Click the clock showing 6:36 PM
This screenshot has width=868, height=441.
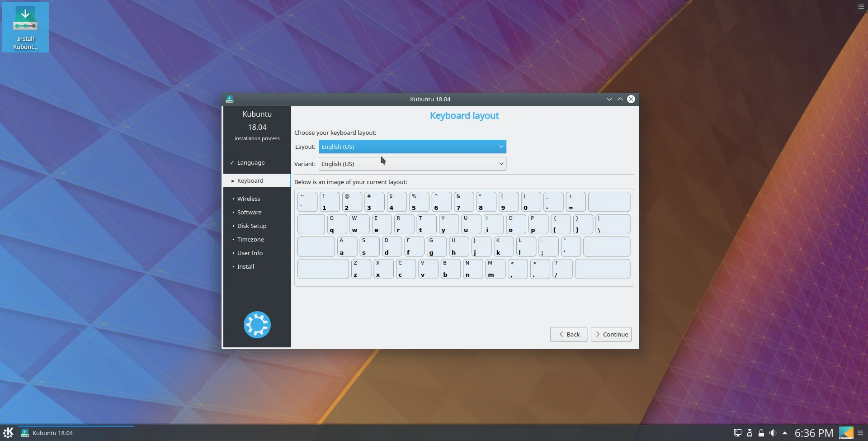click(814, 433)
